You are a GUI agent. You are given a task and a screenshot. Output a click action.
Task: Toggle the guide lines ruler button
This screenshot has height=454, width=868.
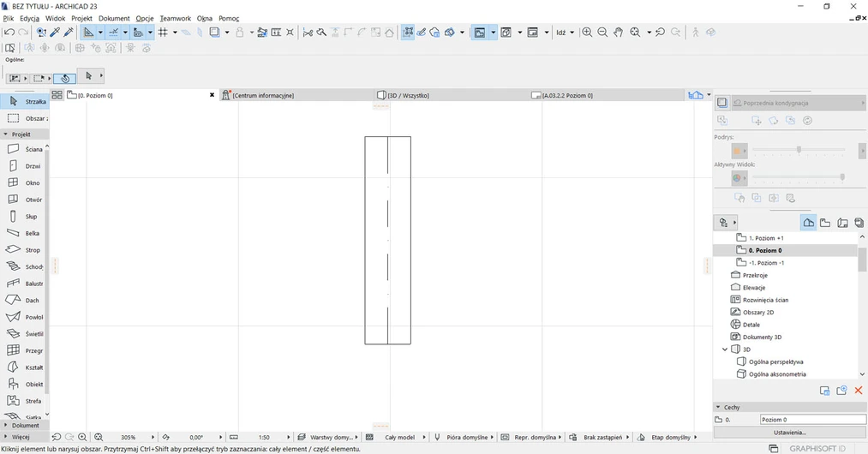(88, 32)
